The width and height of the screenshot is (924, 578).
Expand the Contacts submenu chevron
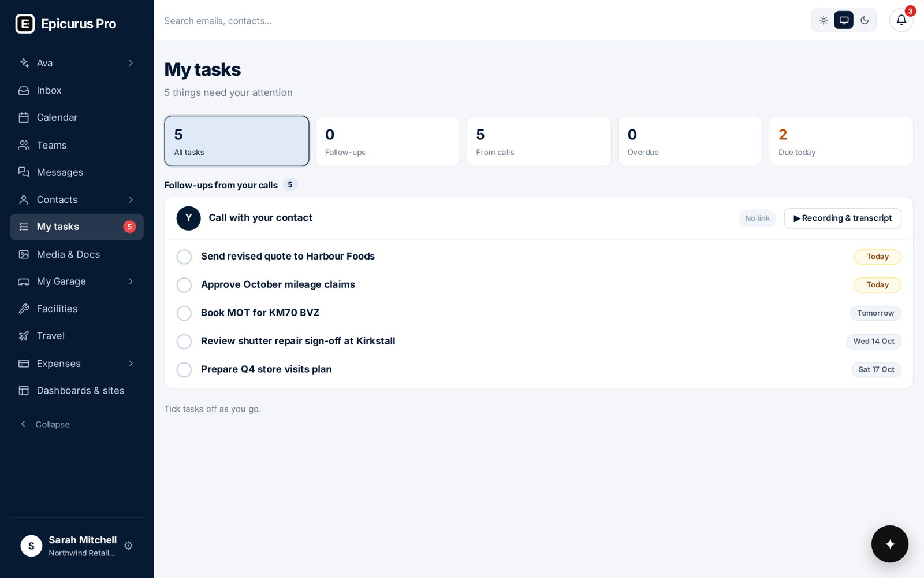pos(131,200)
